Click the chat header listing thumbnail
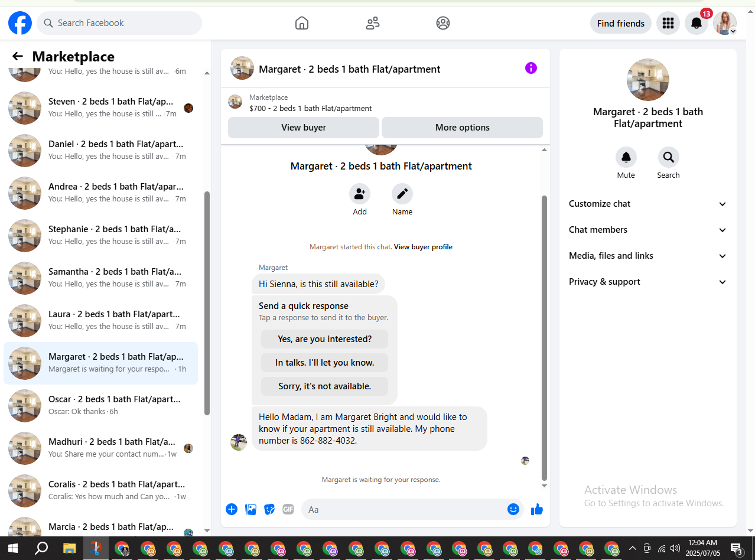The width and height of the screenshot is (755, 560). (242, 68)
